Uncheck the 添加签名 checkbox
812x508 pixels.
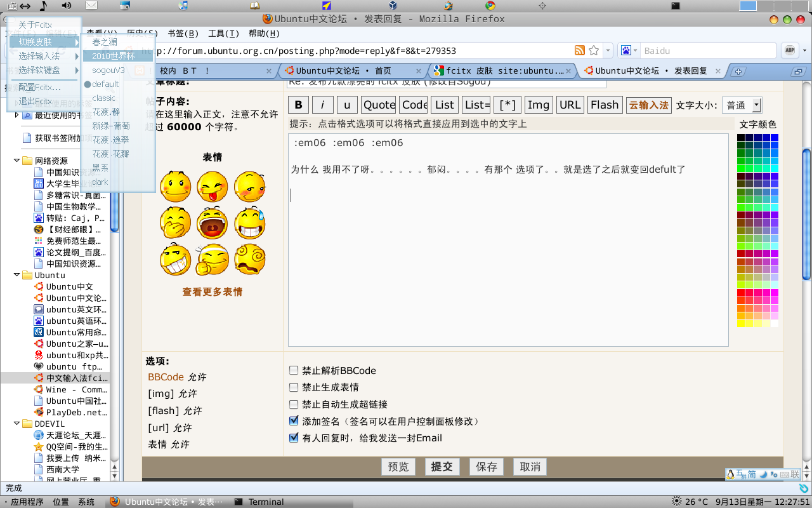click(x=294, y=420)
